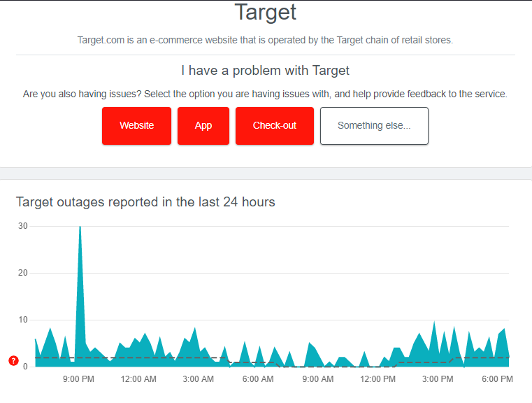
Task: Click the red Website problem button
Action: coord(136,126)
